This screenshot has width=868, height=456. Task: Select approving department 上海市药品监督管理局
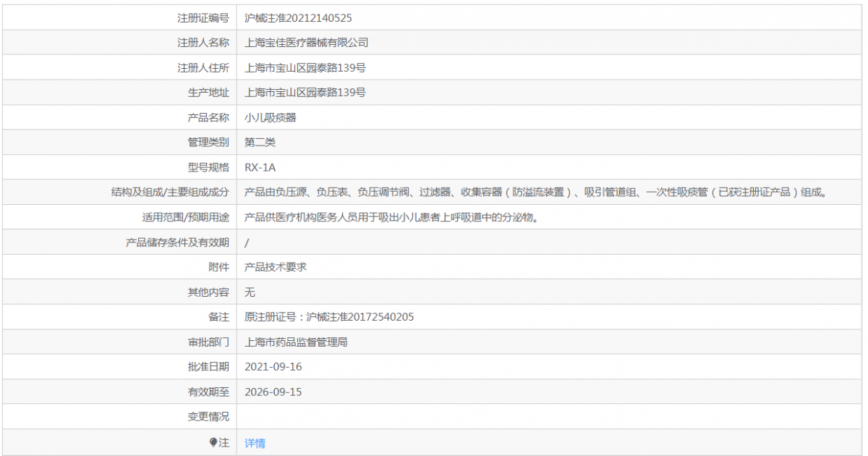coord(297,342)
